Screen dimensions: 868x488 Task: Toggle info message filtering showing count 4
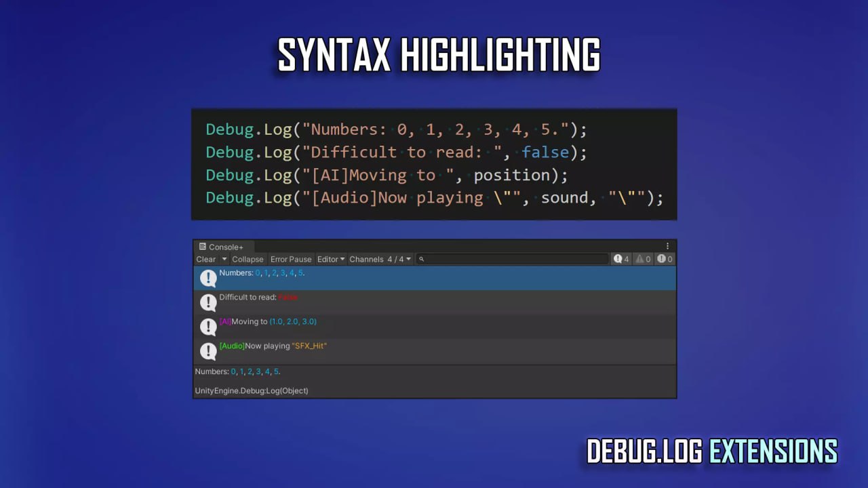(620, 258)
